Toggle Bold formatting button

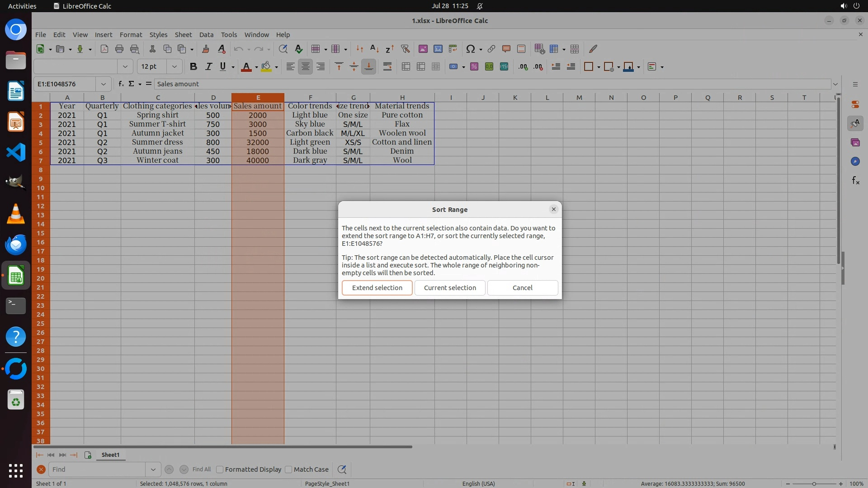pyautogui.click(x=193, y=67)
